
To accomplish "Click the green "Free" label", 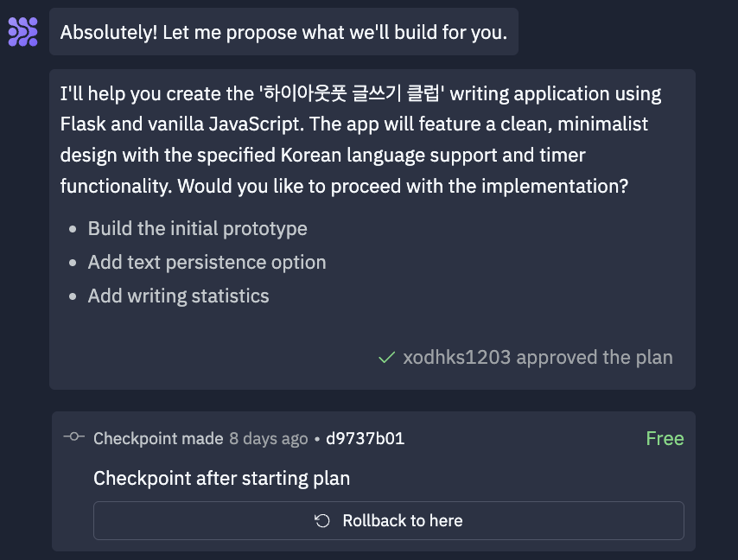I will tap(665, 438).
